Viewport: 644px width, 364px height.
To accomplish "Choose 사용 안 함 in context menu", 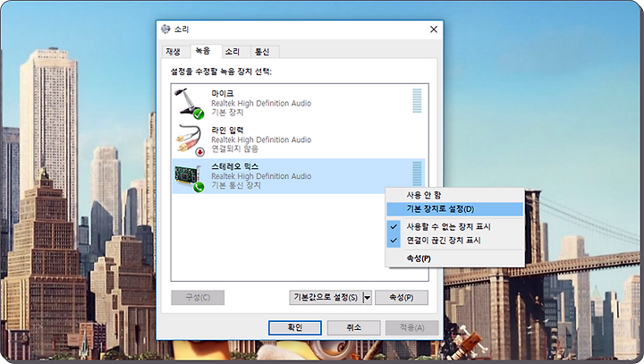I will point(454,195).
